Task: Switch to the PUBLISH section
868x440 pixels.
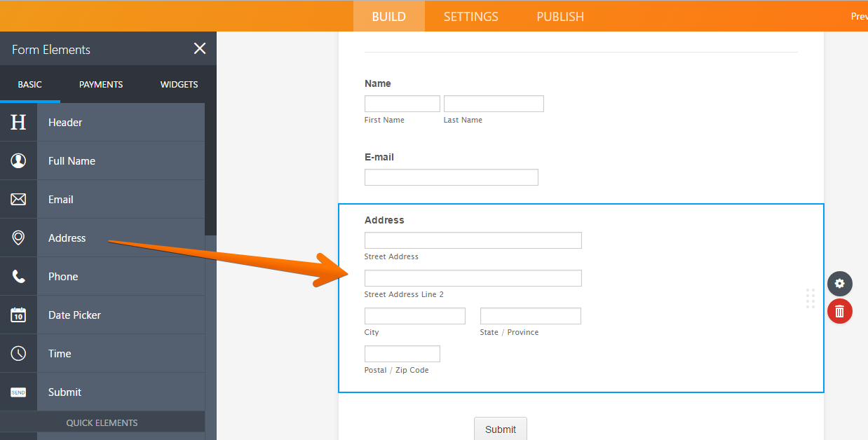Action: [x=560, y=16]
